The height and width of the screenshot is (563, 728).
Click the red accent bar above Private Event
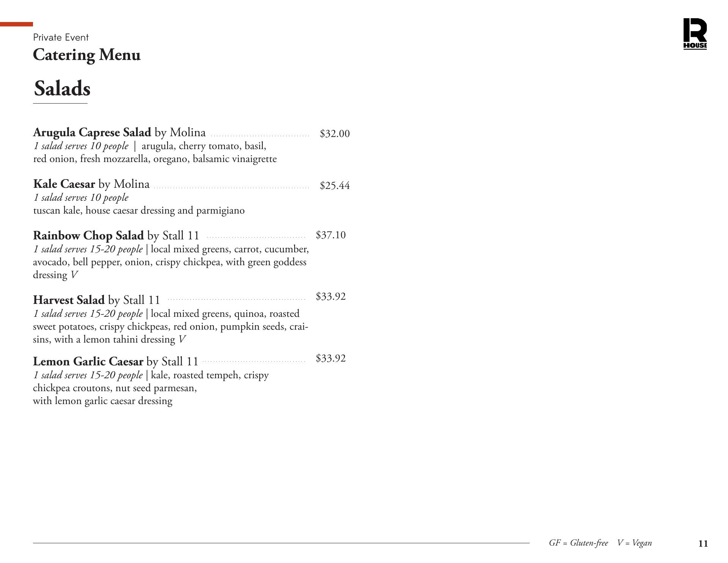pos(16,24)
